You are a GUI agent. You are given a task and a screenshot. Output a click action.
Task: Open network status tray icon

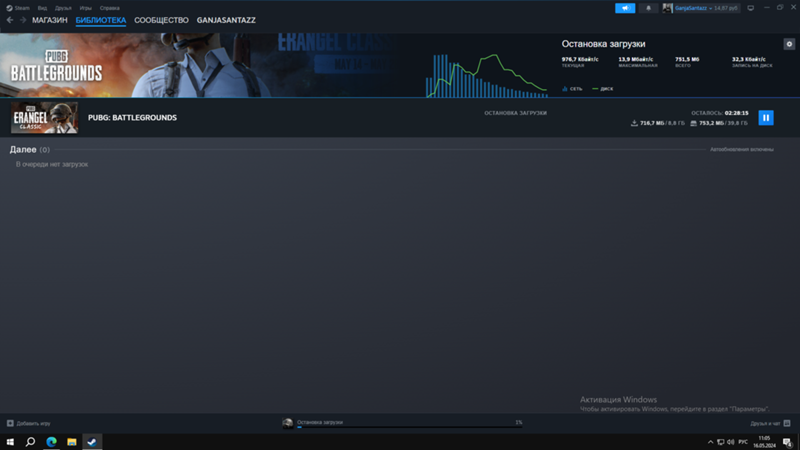click(720, 442)
